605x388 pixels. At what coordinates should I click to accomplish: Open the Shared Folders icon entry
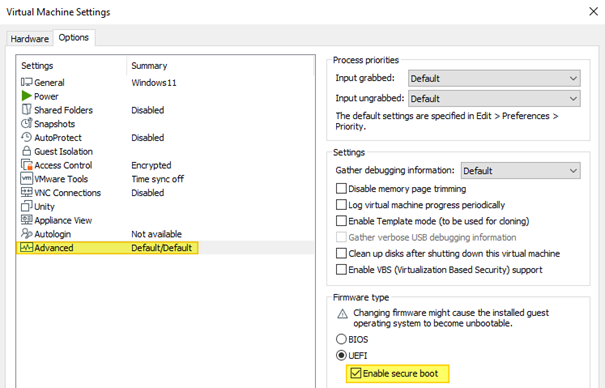click(x=27, y=110)
